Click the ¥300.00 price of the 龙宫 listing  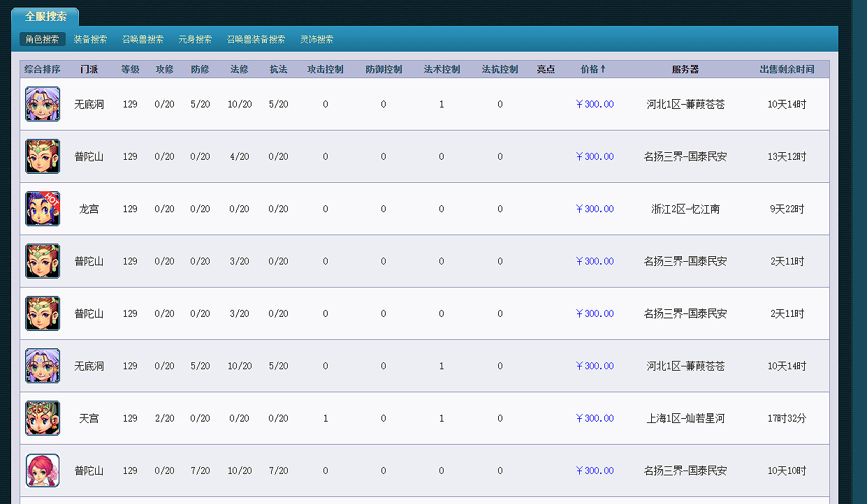point(595,208)
